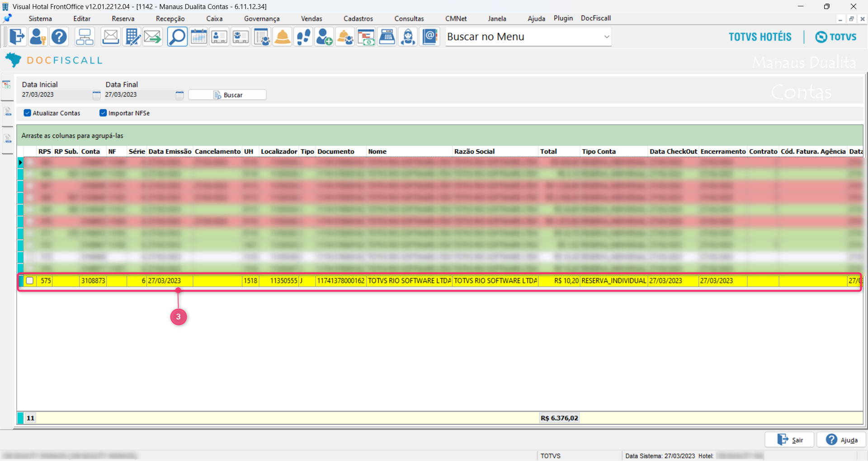This screenshot has height=461, width=868.
Task: Open the Plugin menu
Action: point(563,18)
